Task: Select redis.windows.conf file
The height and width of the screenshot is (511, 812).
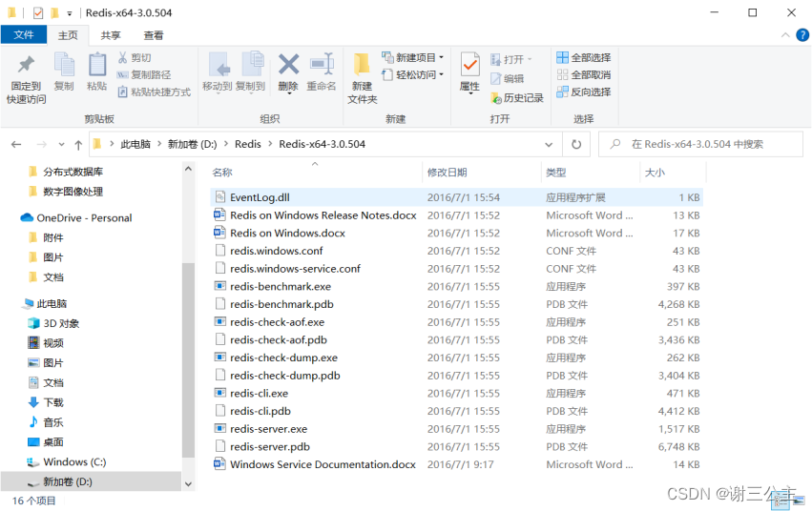Action: (x=456, y=251)
